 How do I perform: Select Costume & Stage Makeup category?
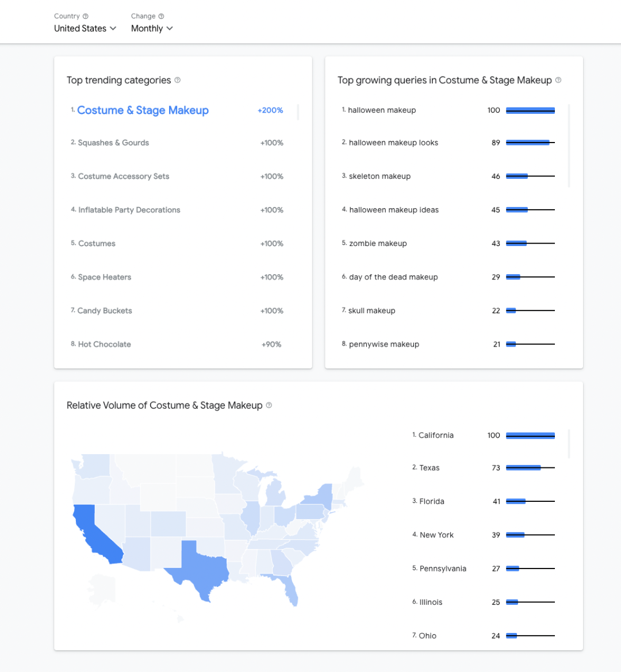point(143,110)
